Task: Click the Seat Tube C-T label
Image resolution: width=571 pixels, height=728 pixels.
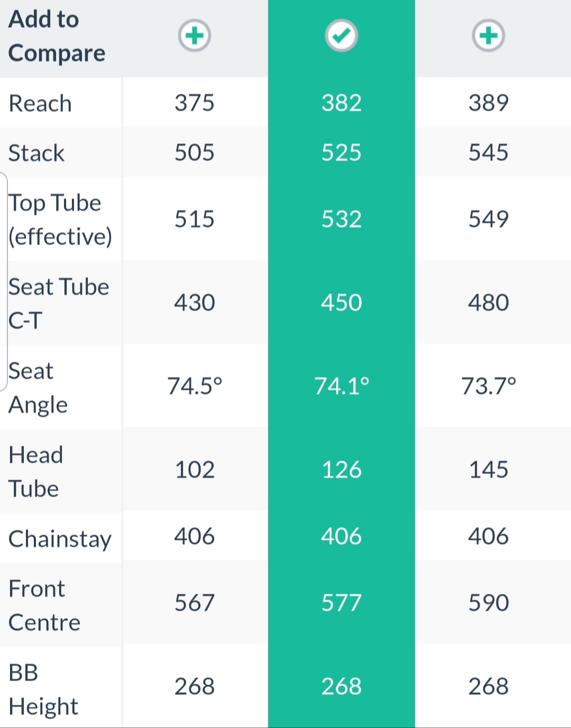Action: coord(59,303)
